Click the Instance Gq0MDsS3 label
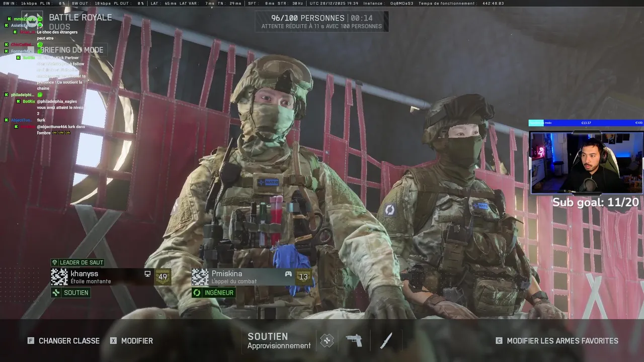The height and width of the screenshot is (362, 644). (x=388, y=3)
